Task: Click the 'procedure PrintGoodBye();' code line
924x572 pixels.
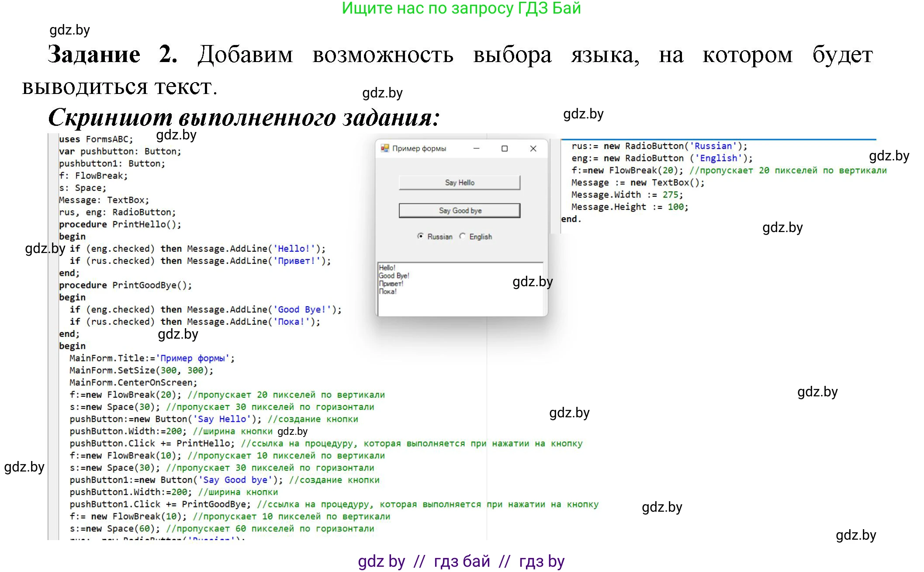Action: click(x=125, y=285)
